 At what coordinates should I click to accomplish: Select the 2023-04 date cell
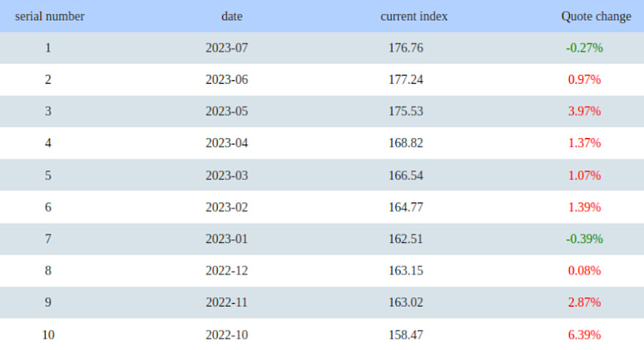[x=227, y=143]
